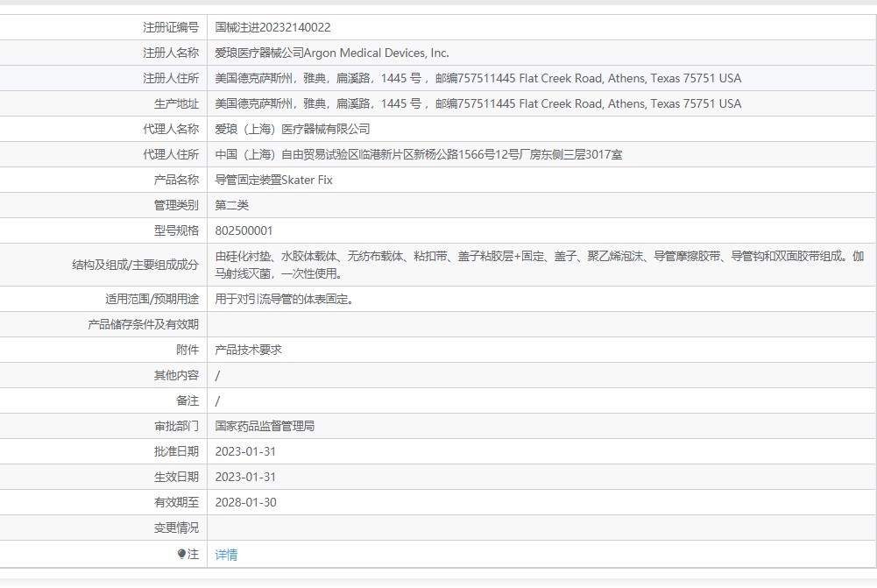Select the 生效日期 value 2023-01-31

(x=245, y=478)
